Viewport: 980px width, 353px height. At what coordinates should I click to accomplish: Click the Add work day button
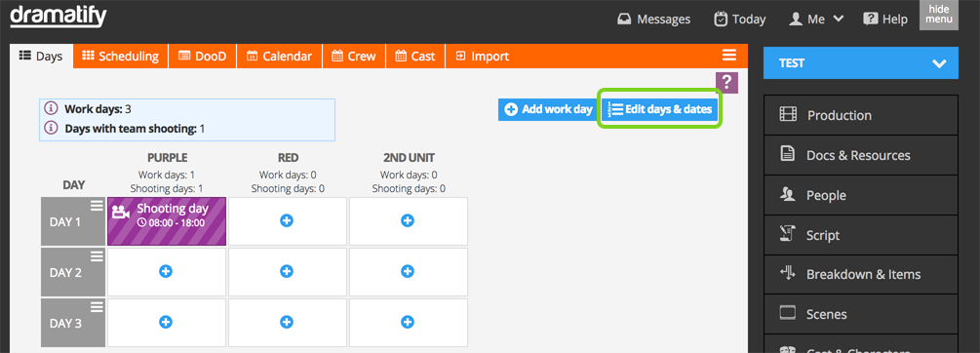tap(548, 109)
